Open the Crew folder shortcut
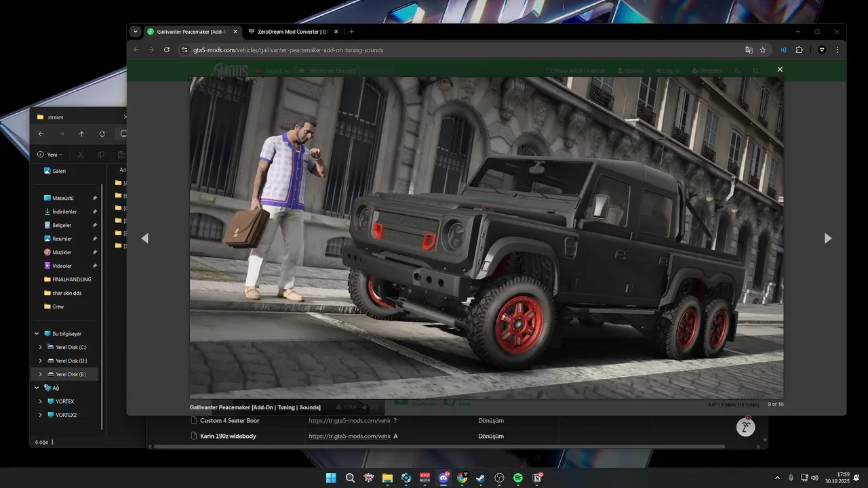Viewport: 868px width, 488px height. pos(54,306)
